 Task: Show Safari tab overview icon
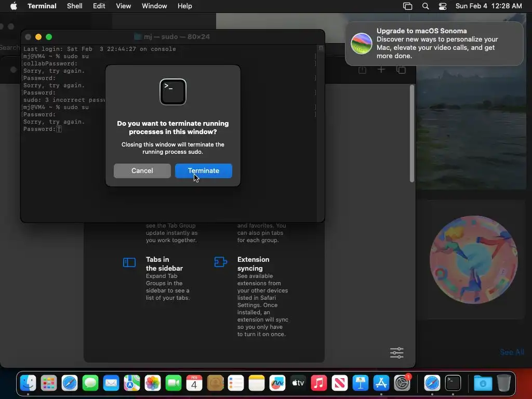click(x=401, y=70)
